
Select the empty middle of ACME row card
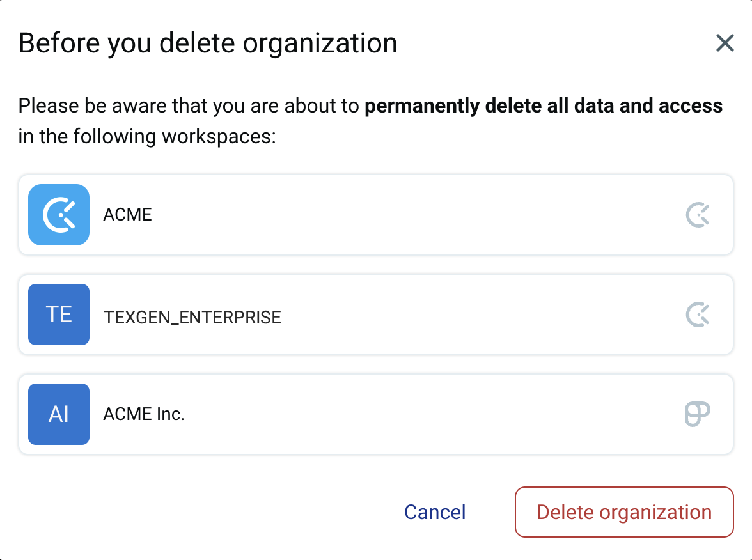416,215
